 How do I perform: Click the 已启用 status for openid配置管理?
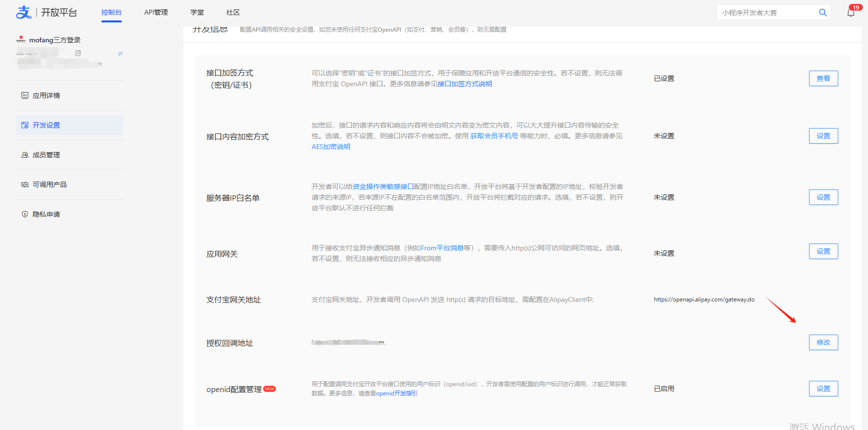[664, 389]
